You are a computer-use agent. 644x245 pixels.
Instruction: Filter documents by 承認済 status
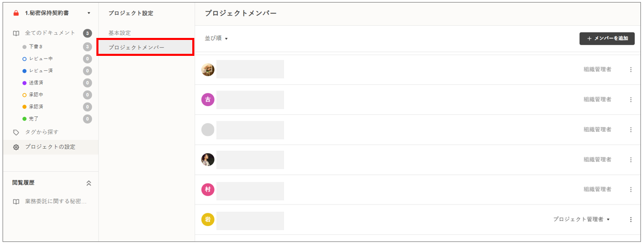coord(36,107)
